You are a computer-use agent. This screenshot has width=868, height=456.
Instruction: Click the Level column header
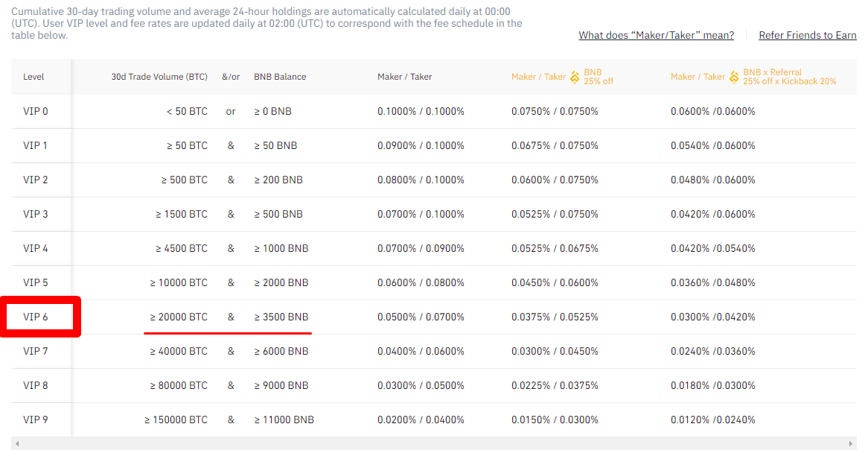pos(33,77)
